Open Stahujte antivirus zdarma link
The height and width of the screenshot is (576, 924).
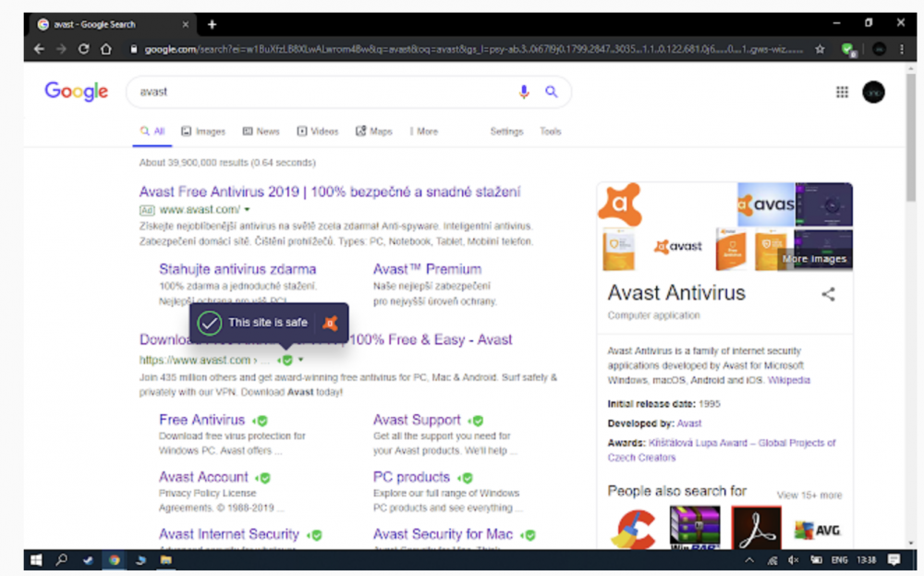237,269
